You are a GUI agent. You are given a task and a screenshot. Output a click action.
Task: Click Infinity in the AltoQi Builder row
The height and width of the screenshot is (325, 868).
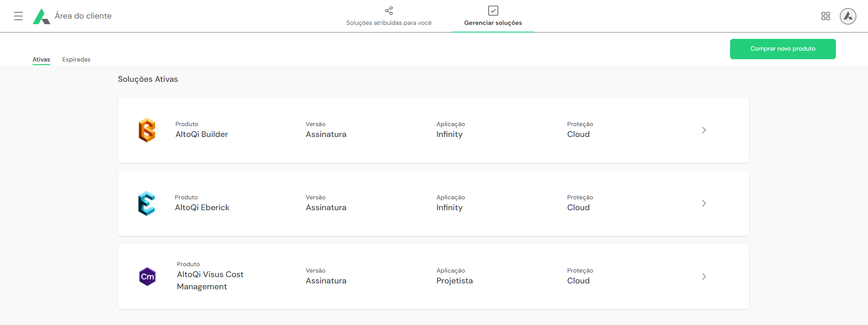pyautogui.click(x=450, y=134)
